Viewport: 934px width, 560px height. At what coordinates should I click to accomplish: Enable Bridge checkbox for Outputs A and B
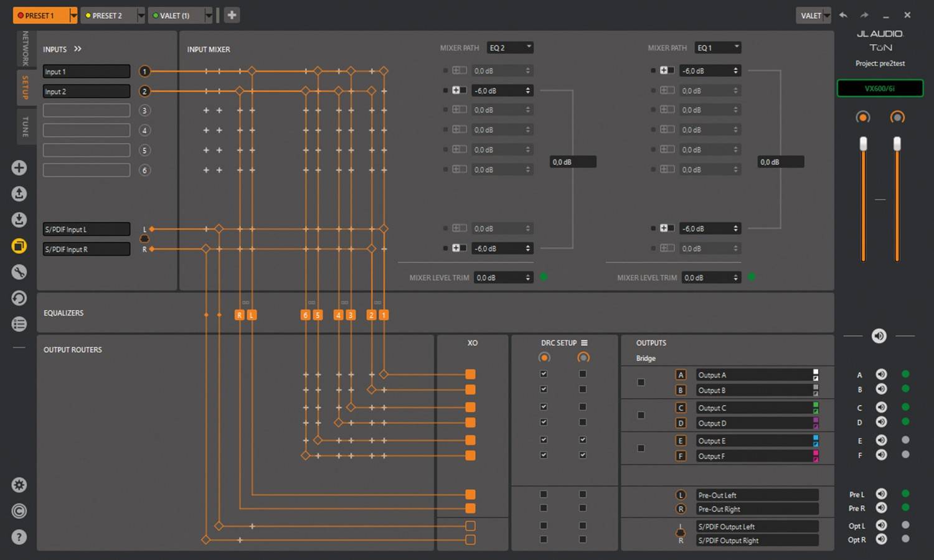(x=641, y=382)
